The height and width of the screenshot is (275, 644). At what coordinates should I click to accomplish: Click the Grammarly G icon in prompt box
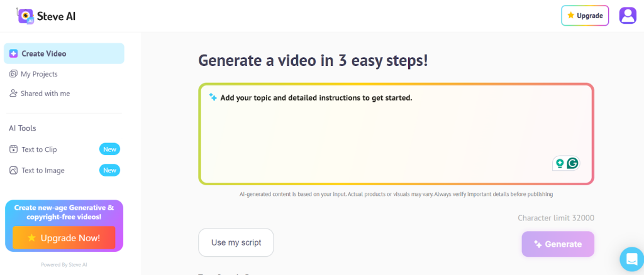coord(572,163)
